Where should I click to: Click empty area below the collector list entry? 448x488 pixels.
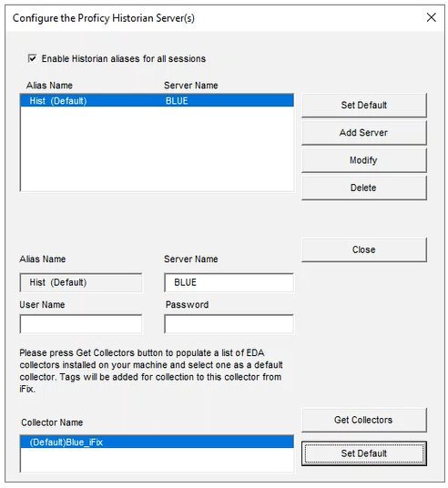(x=157, y=460)
